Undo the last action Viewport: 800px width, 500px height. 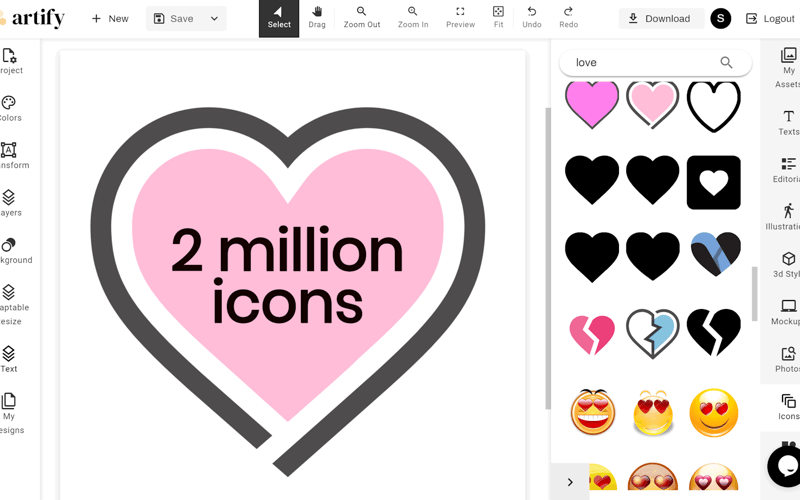pos(532,18)
